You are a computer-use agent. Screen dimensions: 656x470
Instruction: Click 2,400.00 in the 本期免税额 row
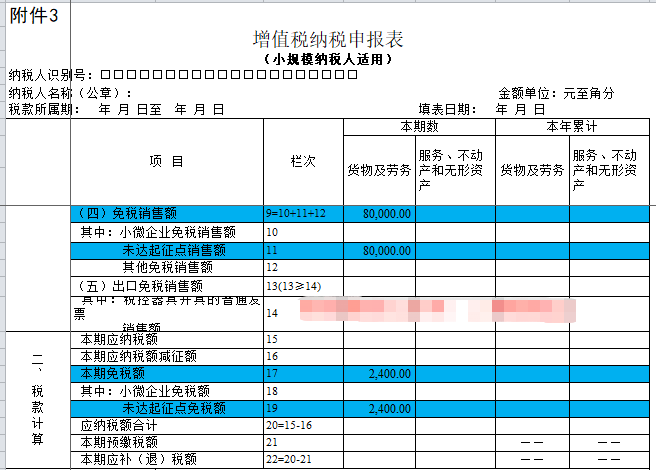(380, 373)
